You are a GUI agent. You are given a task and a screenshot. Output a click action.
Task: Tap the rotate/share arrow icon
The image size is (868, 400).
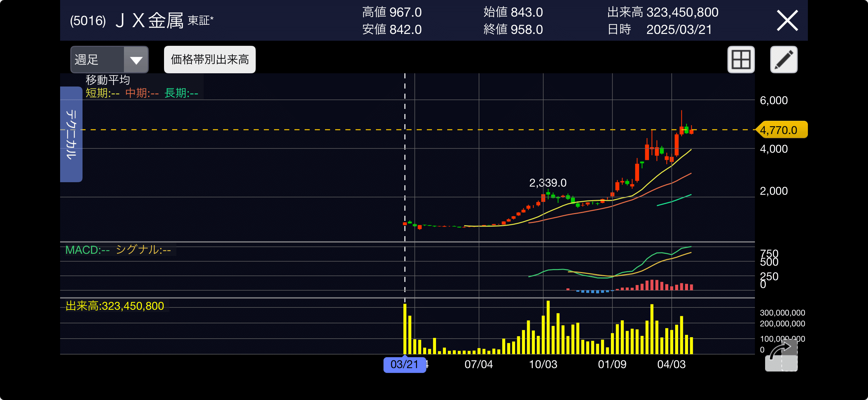coord(781,355)
